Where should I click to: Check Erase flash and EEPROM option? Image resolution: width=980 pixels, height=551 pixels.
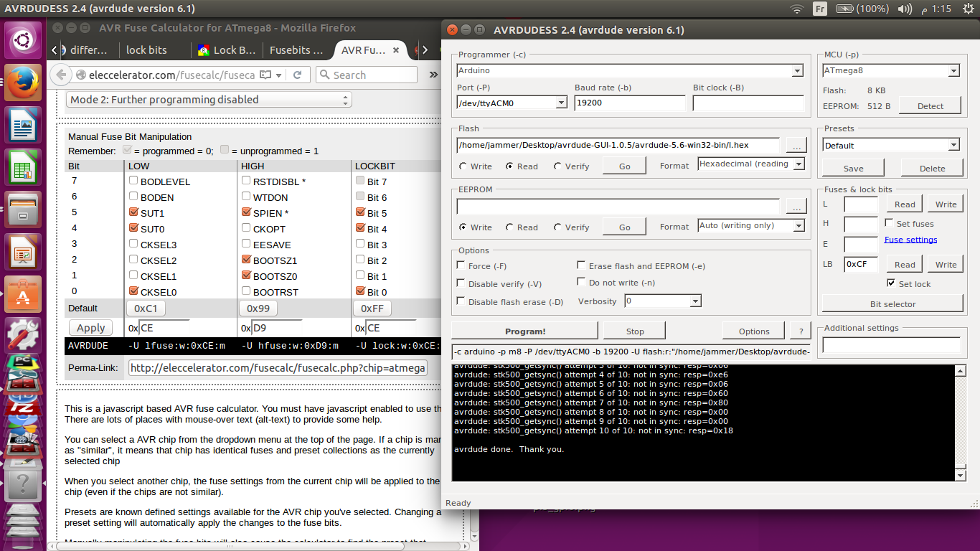(582, 265)
